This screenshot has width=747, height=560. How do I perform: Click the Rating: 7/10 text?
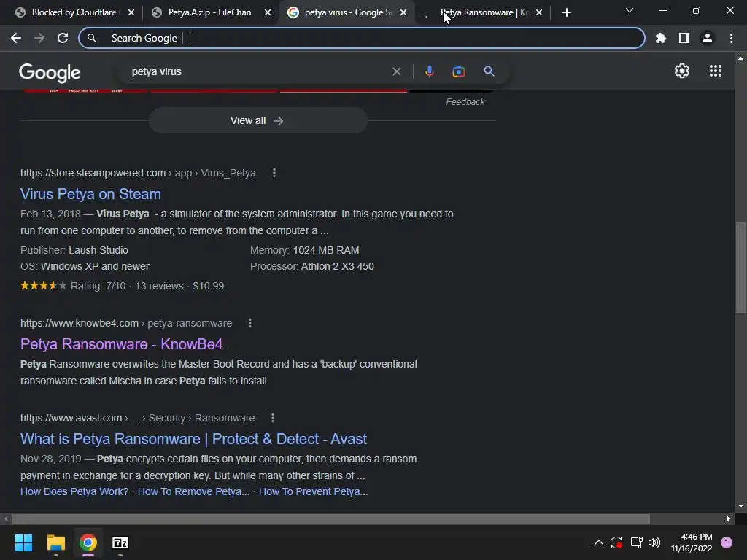click(98, 286)
